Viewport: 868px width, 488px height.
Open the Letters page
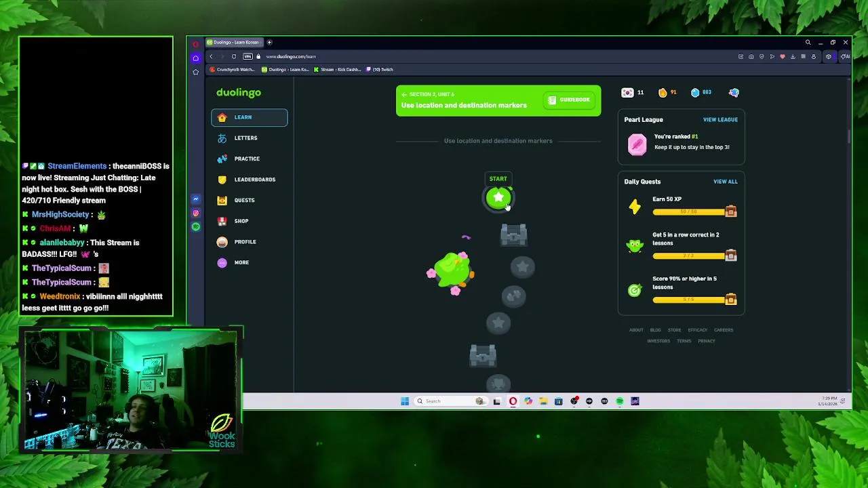(249, 138)
